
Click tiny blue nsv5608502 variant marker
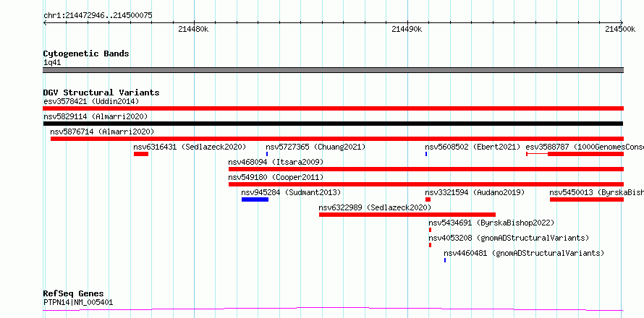[426, 154]
